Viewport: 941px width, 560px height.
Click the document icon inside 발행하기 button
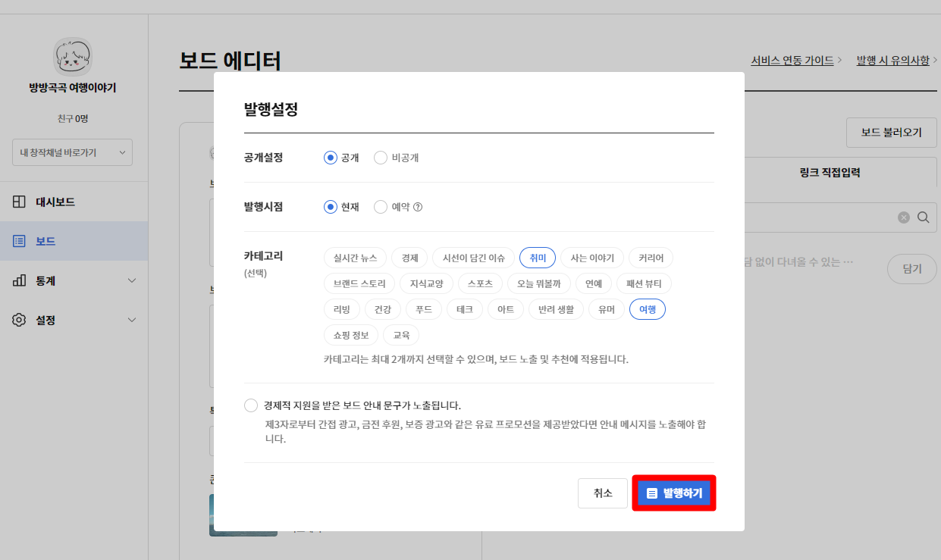click(x=651, y=493)
